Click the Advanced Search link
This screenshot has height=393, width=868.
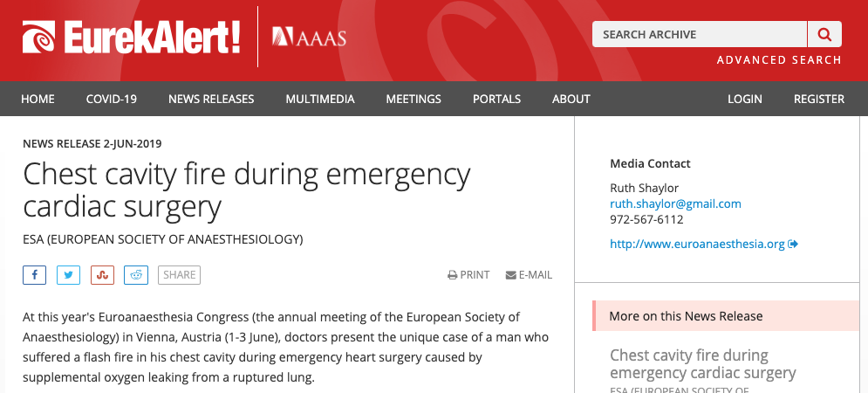coord(779,60)
